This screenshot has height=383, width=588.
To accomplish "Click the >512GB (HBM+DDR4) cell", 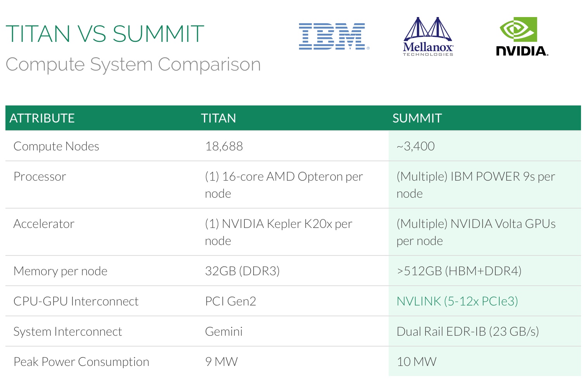I will 459,271.
